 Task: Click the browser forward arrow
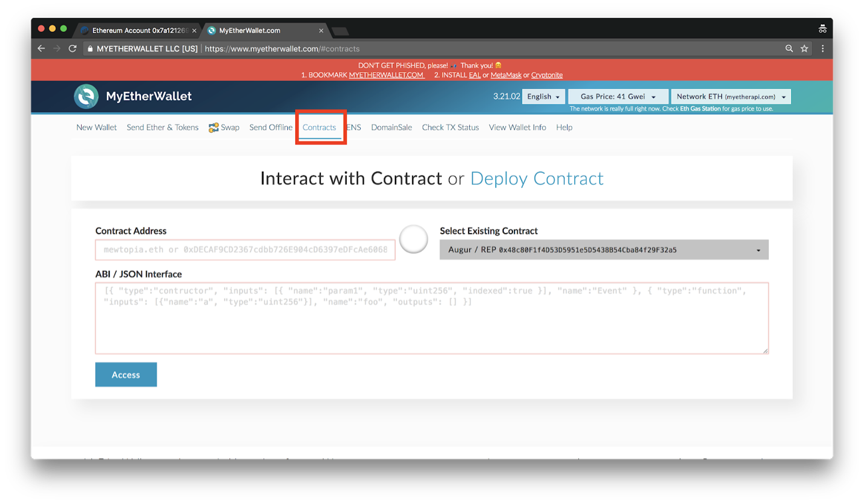[x=56, y=48]
